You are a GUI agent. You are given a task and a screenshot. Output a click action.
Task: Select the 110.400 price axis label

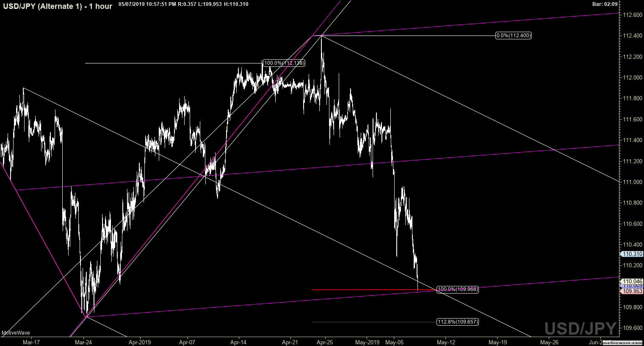(x=633, y=244)
